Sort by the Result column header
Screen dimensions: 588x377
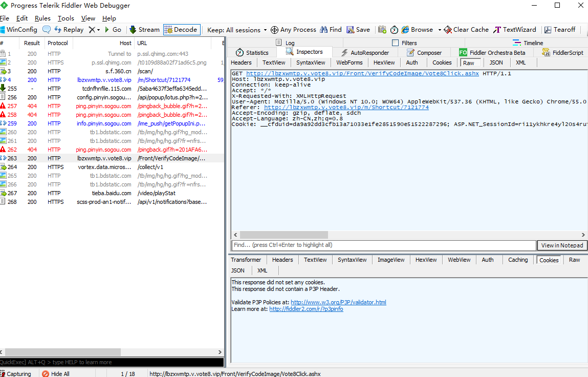pos(32,43)
